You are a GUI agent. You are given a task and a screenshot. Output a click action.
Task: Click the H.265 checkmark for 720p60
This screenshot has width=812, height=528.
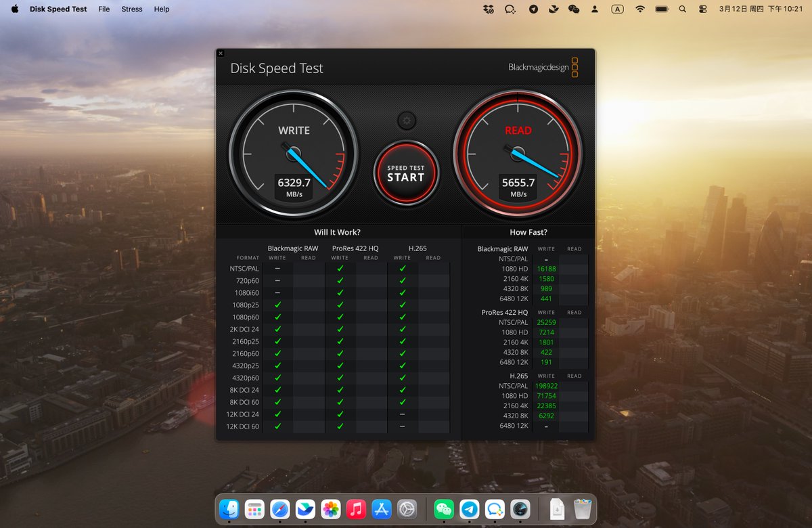click(402, 280)
